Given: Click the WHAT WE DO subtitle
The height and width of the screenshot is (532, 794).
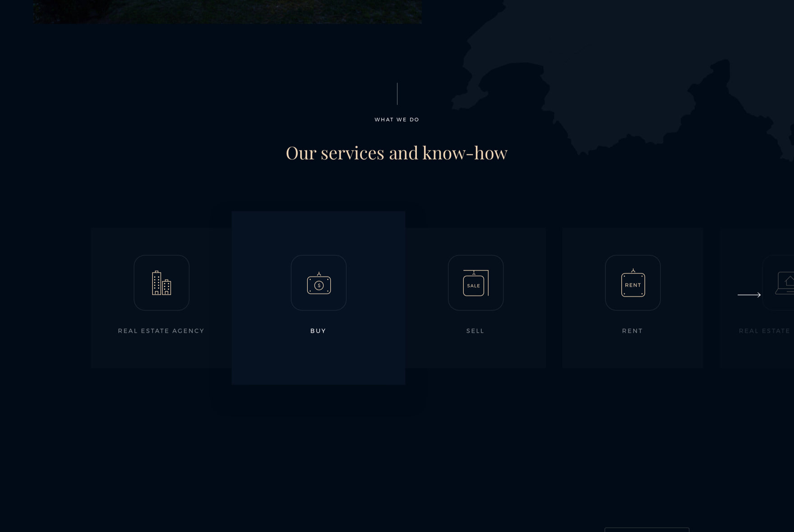Looking at the screenshot, I should 397,119.
